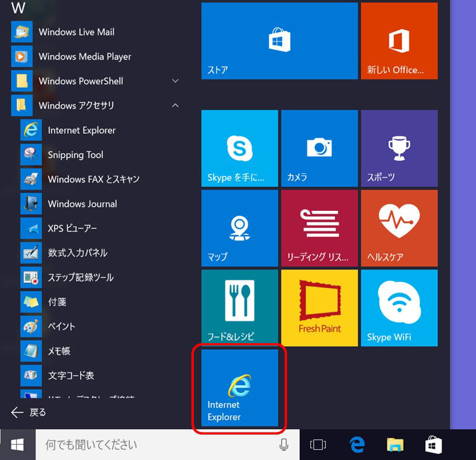Open File Explorer from taskbar
Viewport: 476px width, 460px height.
(x=395, y=445)
